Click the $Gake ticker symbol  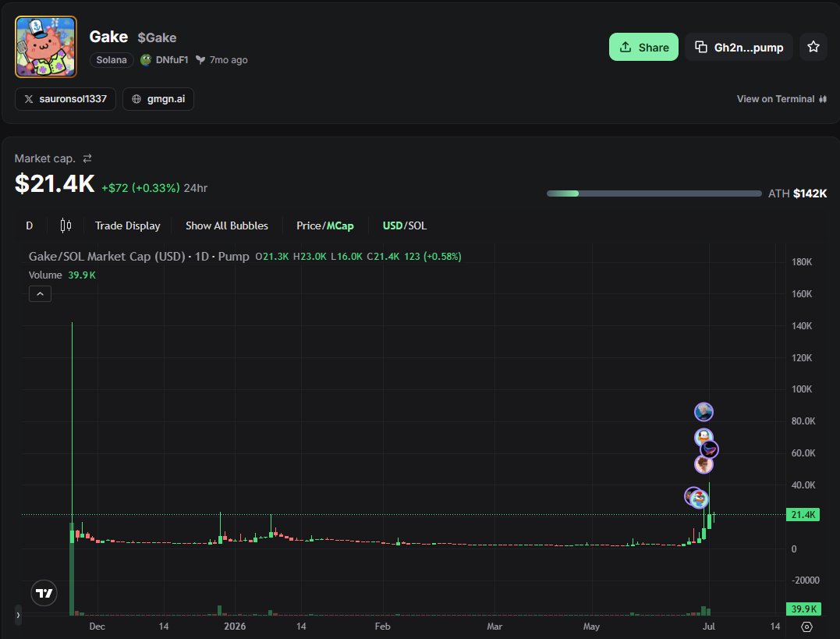point(157,37)
